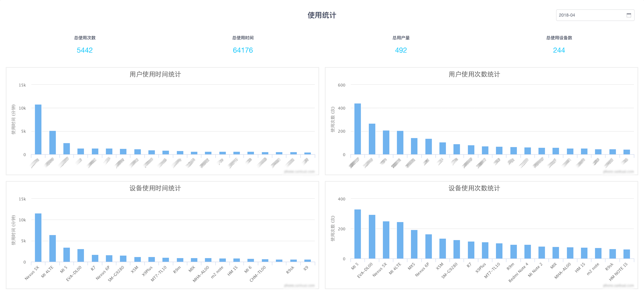Click the calendar icon in date picker
Screen dimensions: 644x294
[629, 15]
